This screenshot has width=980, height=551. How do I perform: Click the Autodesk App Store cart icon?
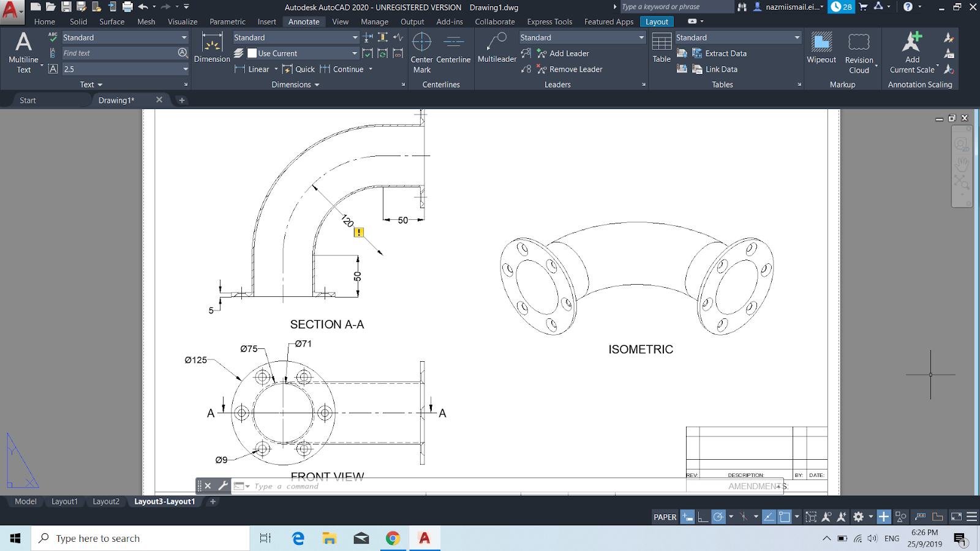(x=864, y=7)
